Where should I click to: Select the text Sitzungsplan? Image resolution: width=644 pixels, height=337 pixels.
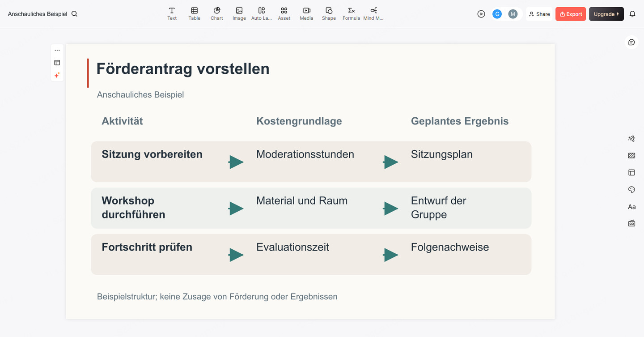point(442,154)
